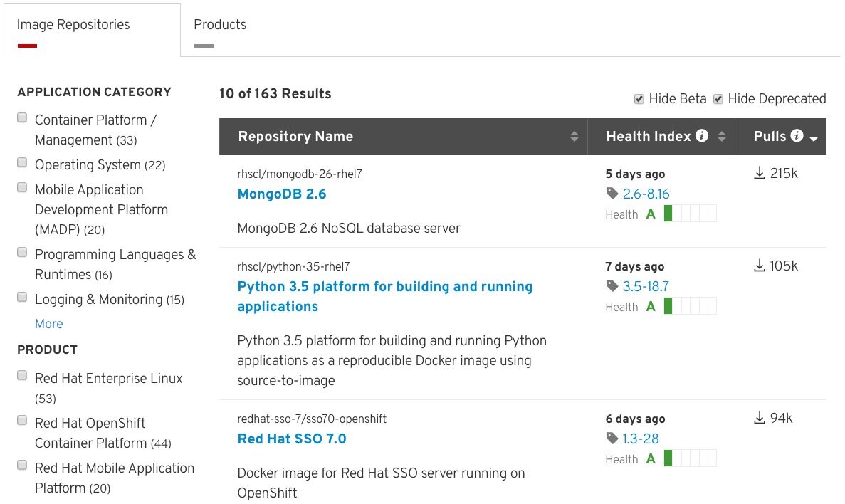The height and width of the screenshot is (504, 845).
Task: Click the download icon beside 215k
Action: (x=760, y=173)
